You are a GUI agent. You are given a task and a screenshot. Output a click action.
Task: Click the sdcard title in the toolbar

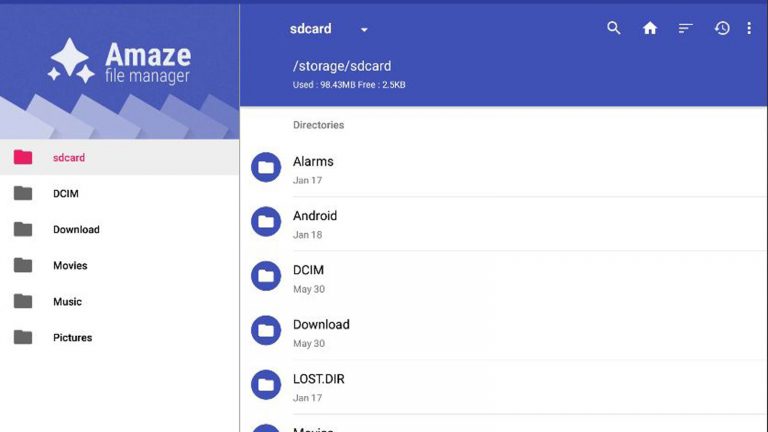point(310,29)
